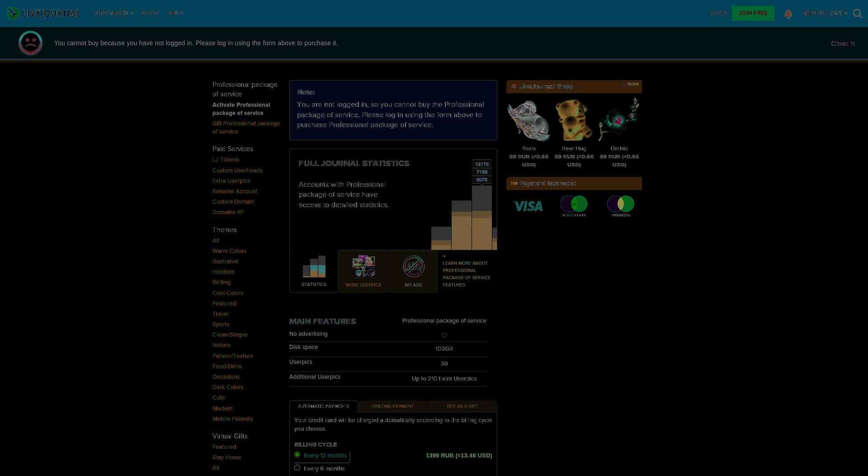Select Every 12 months billing cycle
The width and height of the screenshot is (868, 476).
pyautogui.click(x=297, y=455)
